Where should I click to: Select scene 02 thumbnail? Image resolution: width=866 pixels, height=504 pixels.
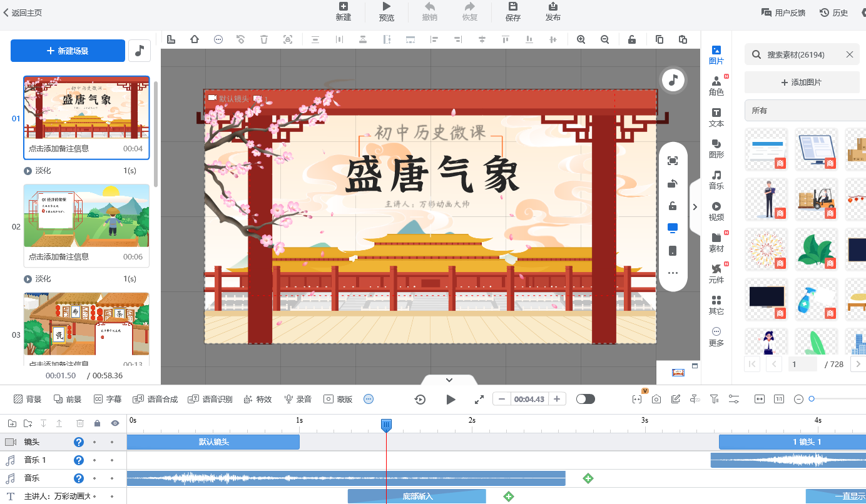[86, 216]
